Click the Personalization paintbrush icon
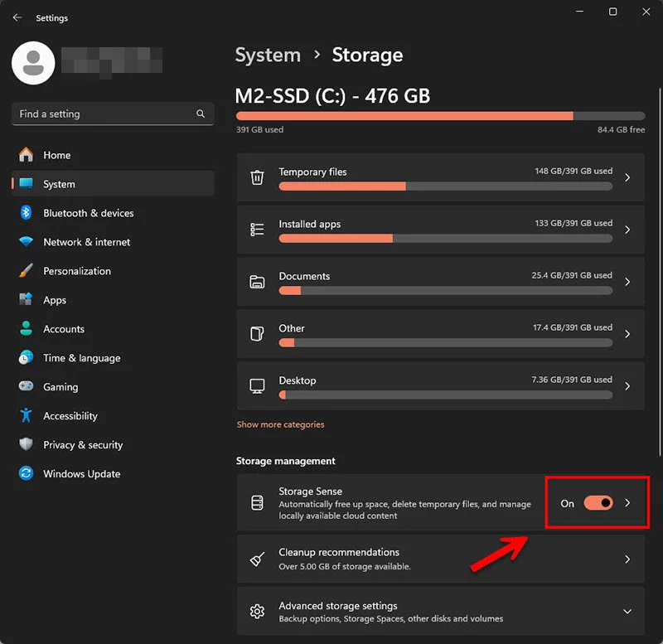The height and width of the screenshot is (644, 663). point(27,271)
